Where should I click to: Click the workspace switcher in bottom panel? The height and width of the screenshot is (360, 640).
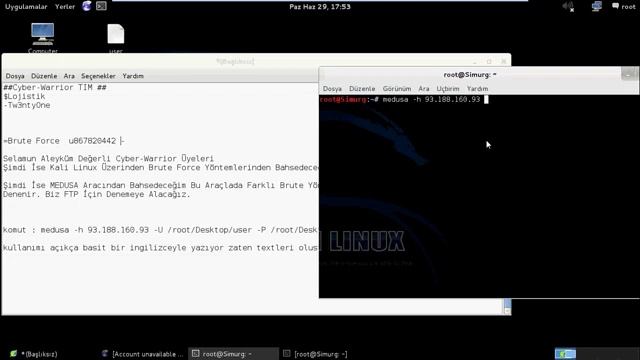click(x=565, y=353)
